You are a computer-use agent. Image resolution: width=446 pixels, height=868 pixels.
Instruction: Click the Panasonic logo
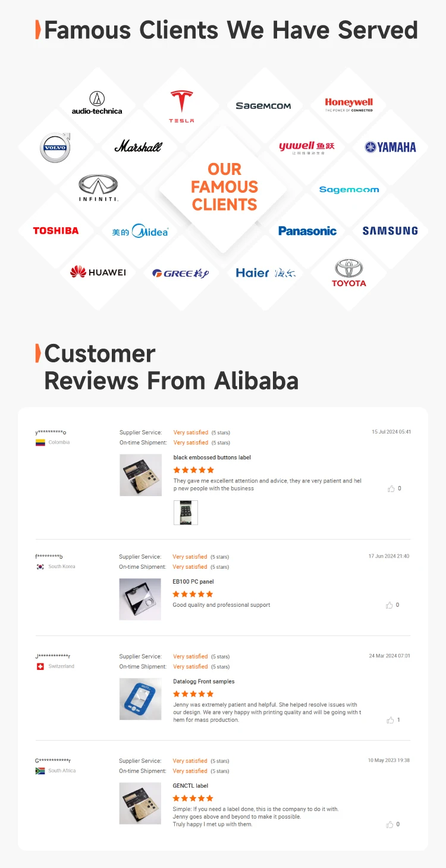(x=307, y=231)
